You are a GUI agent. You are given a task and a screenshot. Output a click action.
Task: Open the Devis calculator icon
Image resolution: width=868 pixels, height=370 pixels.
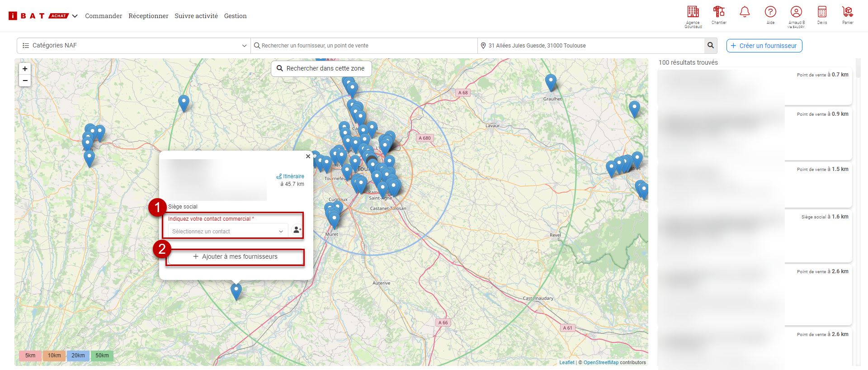[822, 12]
